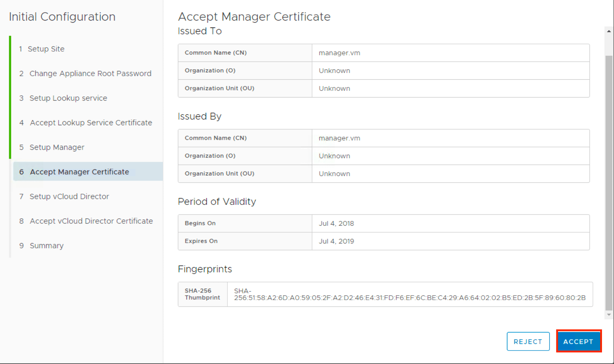Open Accept vCloud Director Certificate step
Image resolution: width=614 pixels, height=364 pixels.
click(x=91, y=221)
